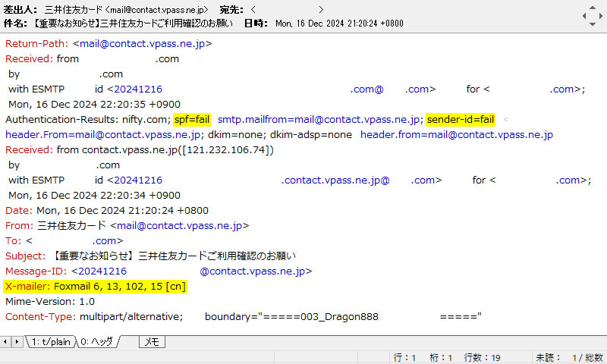
Task: Click the up arrow in the header navigation pad
Action: tap(593, 8)
